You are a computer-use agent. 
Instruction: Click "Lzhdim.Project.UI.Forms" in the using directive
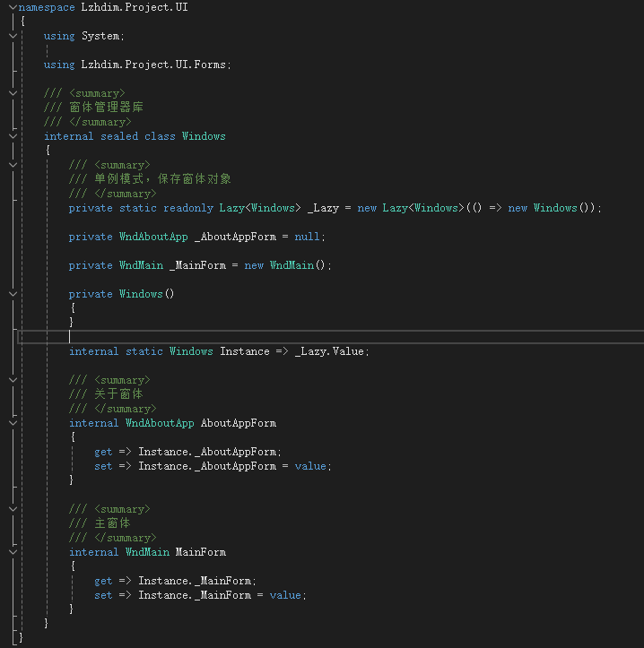153,65
